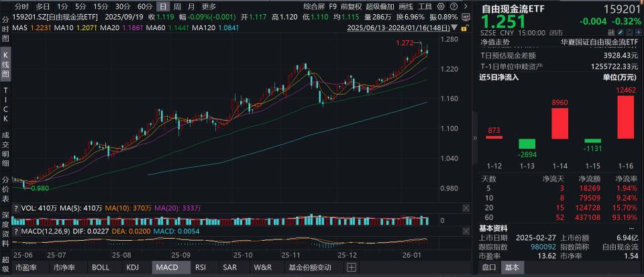Viewport: 644px width, 277px height.
Task: Click the 净值走势 section header
Action: (x=494, y=42)
